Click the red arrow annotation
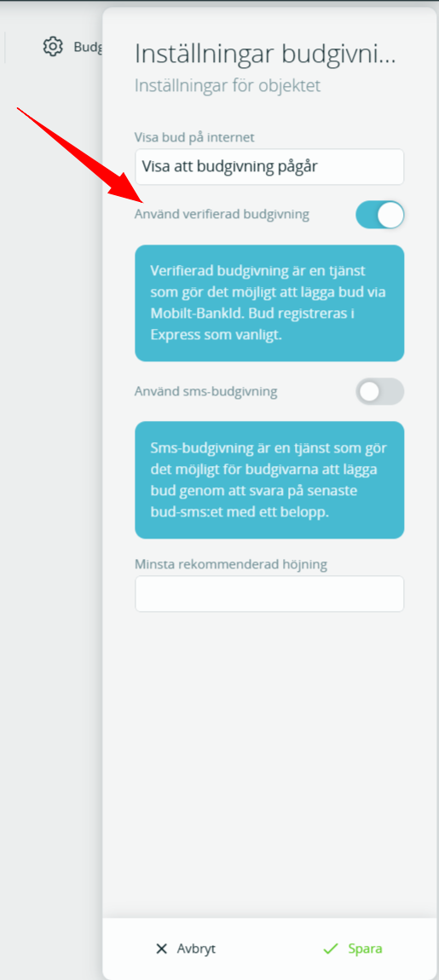The width and height of the screenshot is (439, 980). click(x=81, y=156)
